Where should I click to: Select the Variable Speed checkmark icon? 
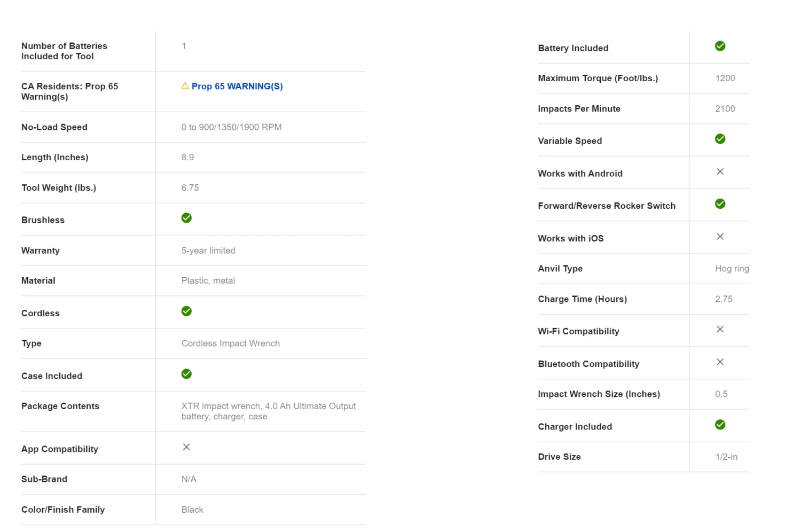coord(720,139)
